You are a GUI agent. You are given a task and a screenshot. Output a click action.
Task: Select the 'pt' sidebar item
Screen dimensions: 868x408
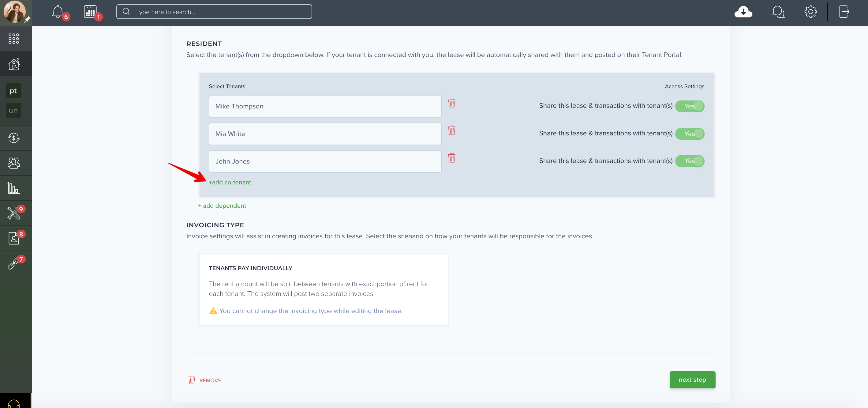pos(13,91)
